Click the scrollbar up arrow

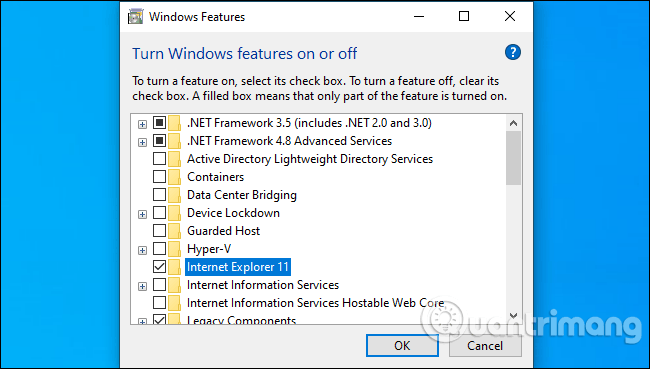pyautogui.click(x=514, y=123)
